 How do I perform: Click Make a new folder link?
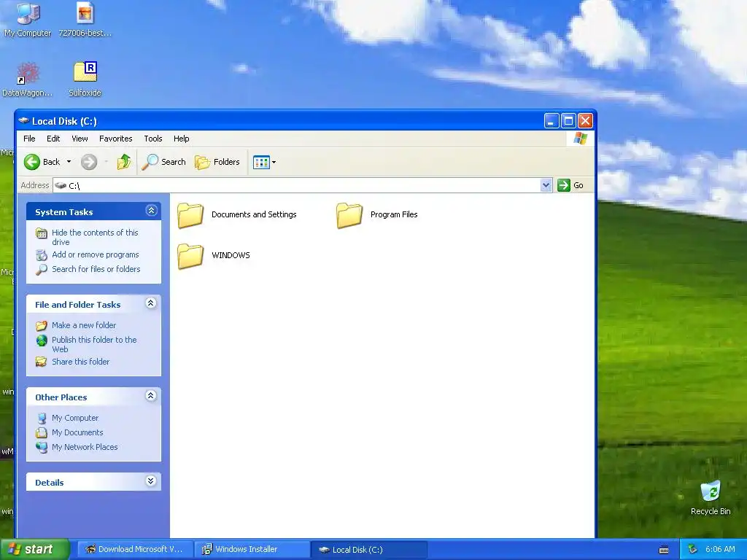[84, 325]
